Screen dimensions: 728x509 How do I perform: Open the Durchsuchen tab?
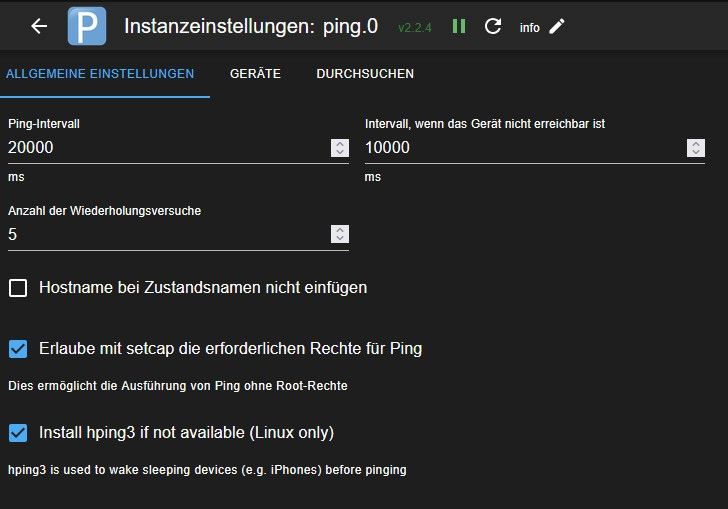point(365,74)
